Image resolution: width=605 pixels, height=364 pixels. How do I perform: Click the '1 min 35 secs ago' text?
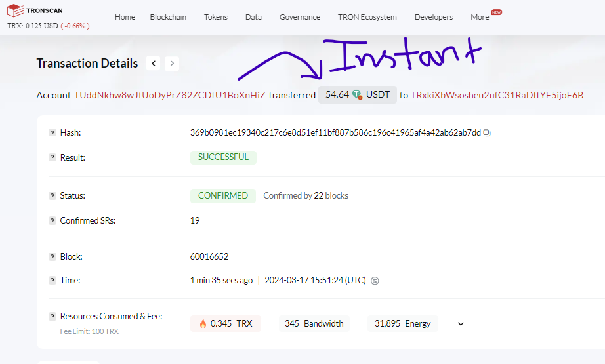pos(222,280)
